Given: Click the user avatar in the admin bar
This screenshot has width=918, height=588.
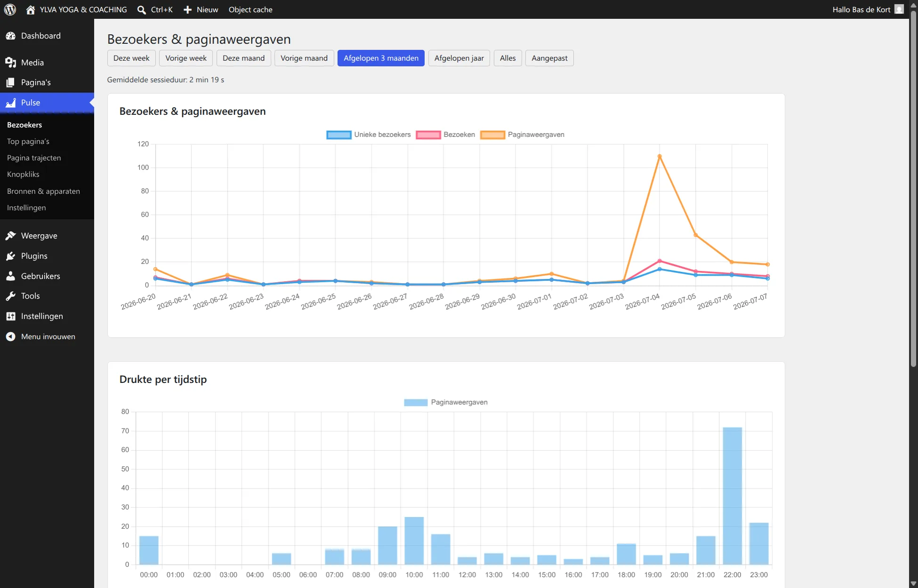Looking at the screenshot, I should coord(899,9).
